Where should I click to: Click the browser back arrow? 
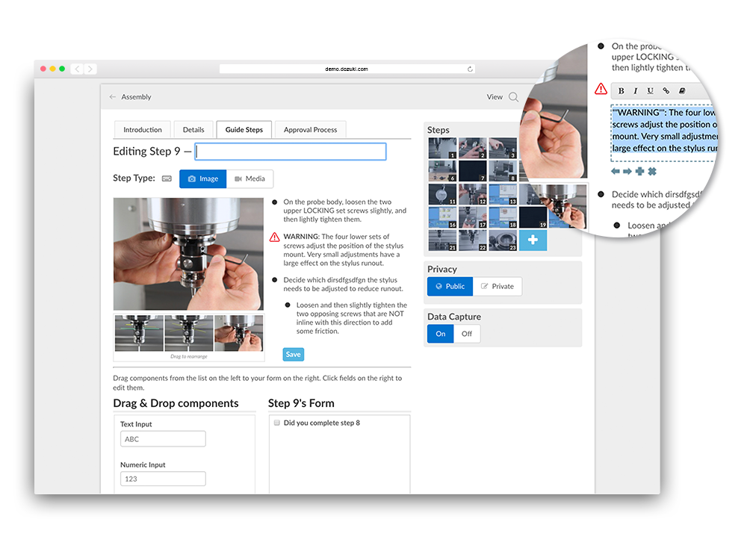coord(77,69)
